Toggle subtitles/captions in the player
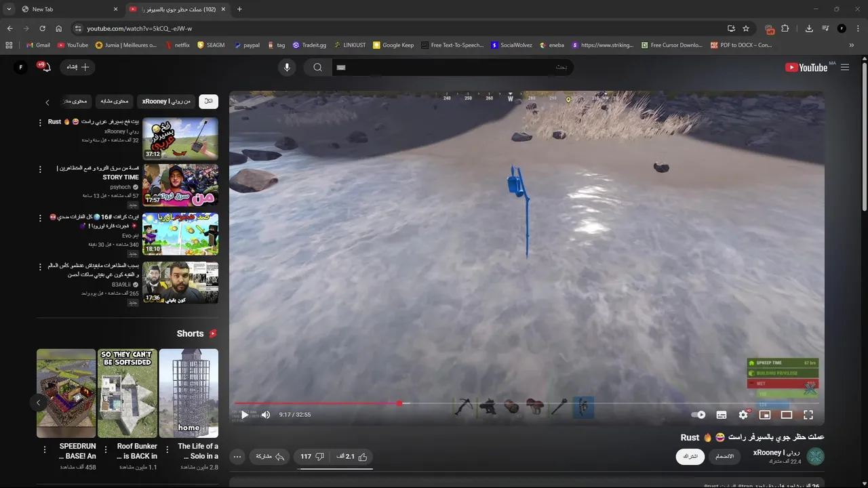The height and width of the screenshot is (488, 868). 722,415
